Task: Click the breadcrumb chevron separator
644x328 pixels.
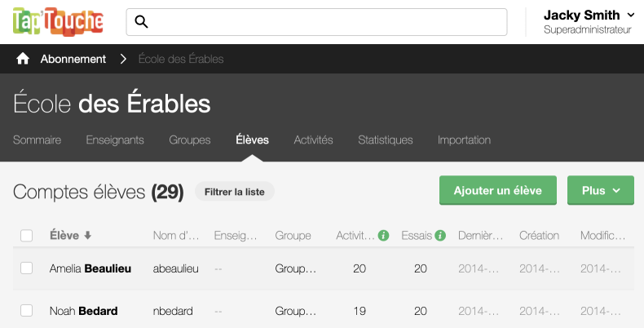Action: [x=123, y=59]
